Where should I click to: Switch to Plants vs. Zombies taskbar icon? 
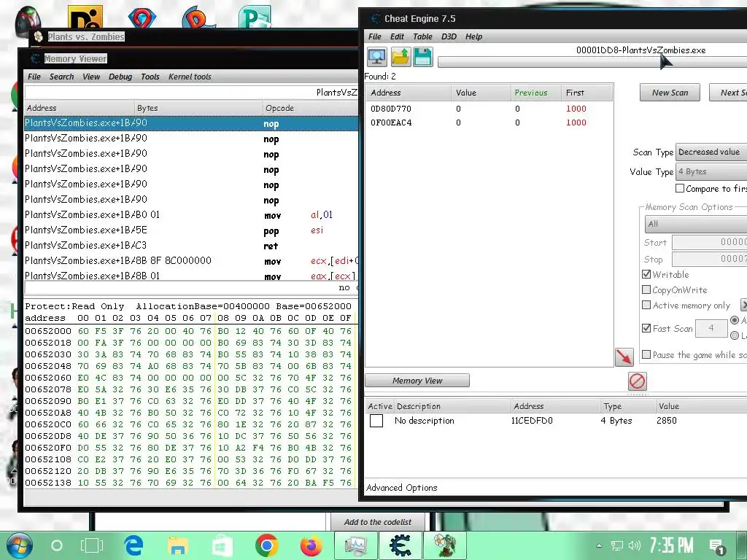[444, 545]
